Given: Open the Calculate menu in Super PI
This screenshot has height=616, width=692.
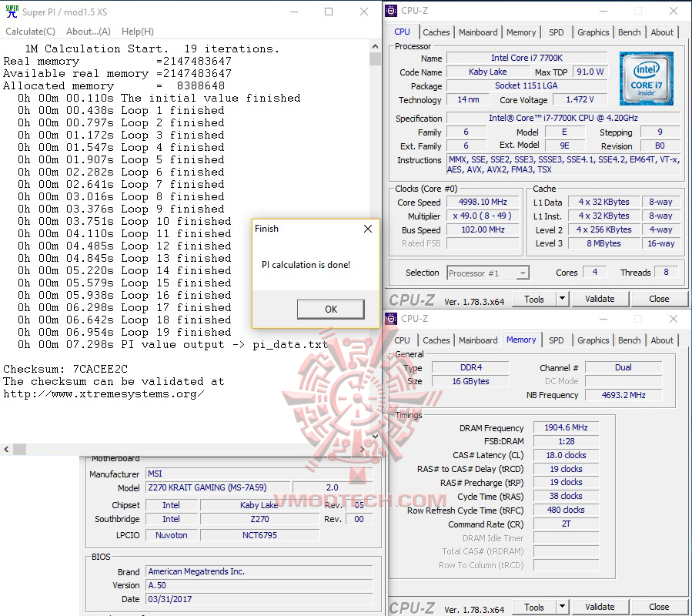Looking at the screenshot, I should (x=30, y=31).
